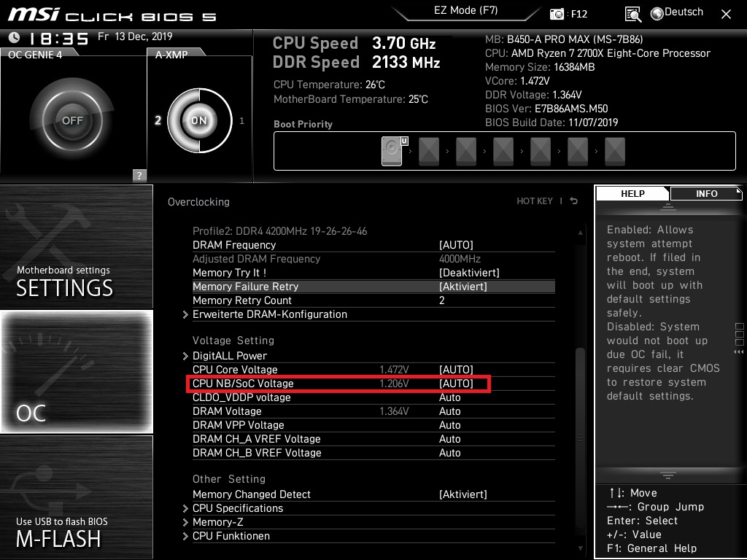Select the last boot priority slot

pos(614,152)
